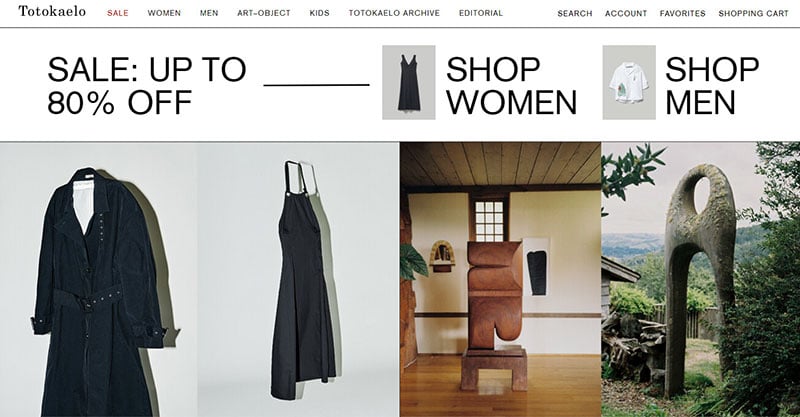800x417 pixels.
Task: Open the SALE menu item
Action: pyautogui.click(x=118, y=13)
